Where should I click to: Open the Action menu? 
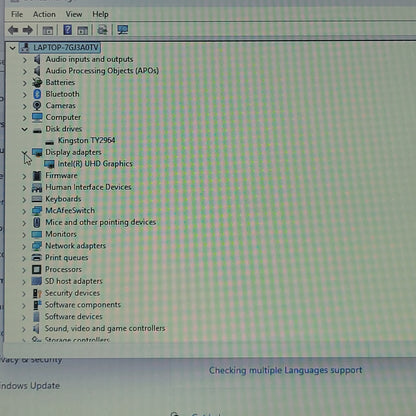(x=44, y=14)
